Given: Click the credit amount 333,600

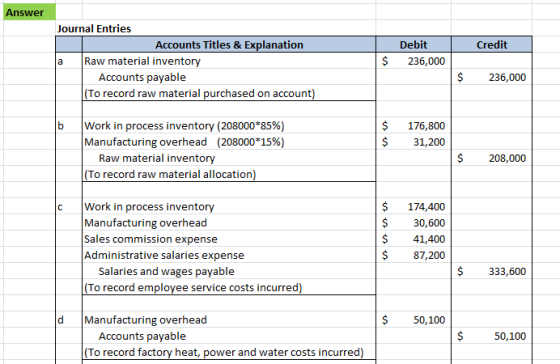Looking at the screenshot, I should click(507, 271).
